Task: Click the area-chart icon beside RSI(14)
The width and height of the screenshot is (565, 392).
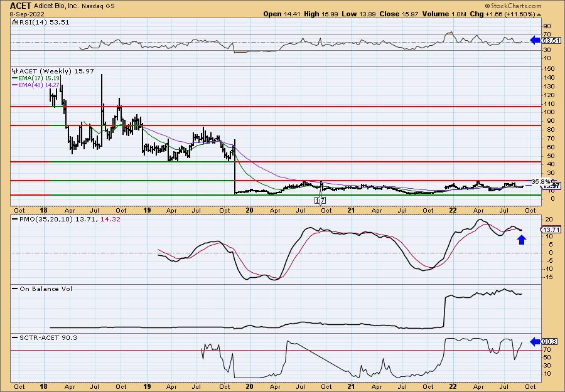Action: coord(15,22)
